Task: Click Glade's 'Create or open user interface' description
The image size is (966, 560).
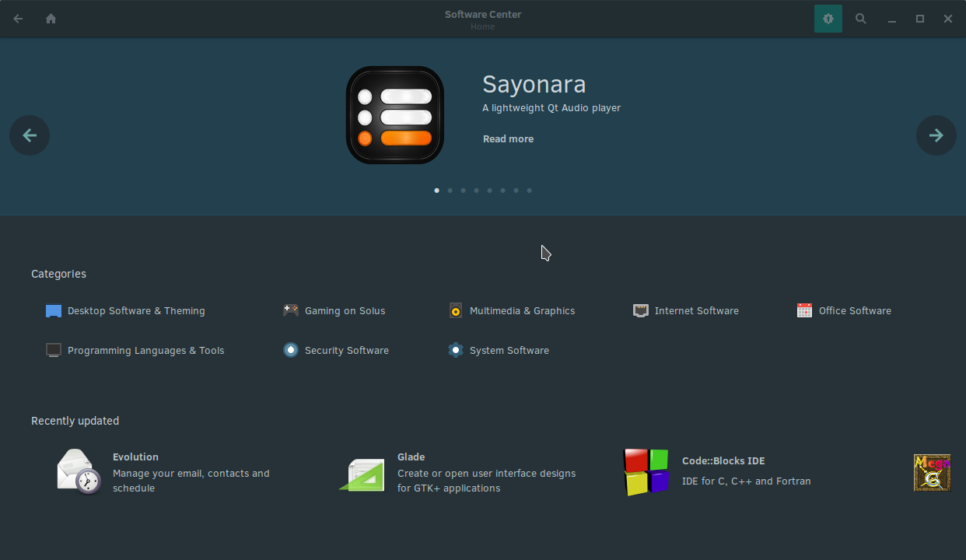Action: click(487, 481)
